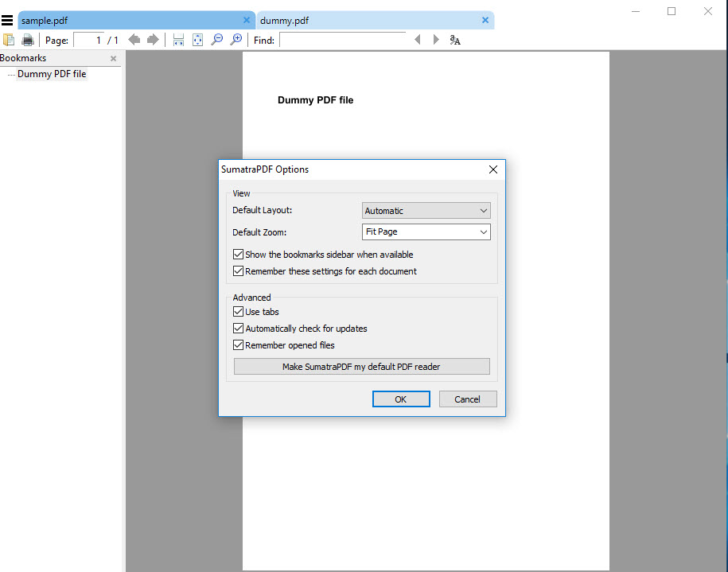Image resolution: width=728 pixels, height=572 pixels.
Task: Open the Default Layout dropdown
Action: click(x=426, y=211)
